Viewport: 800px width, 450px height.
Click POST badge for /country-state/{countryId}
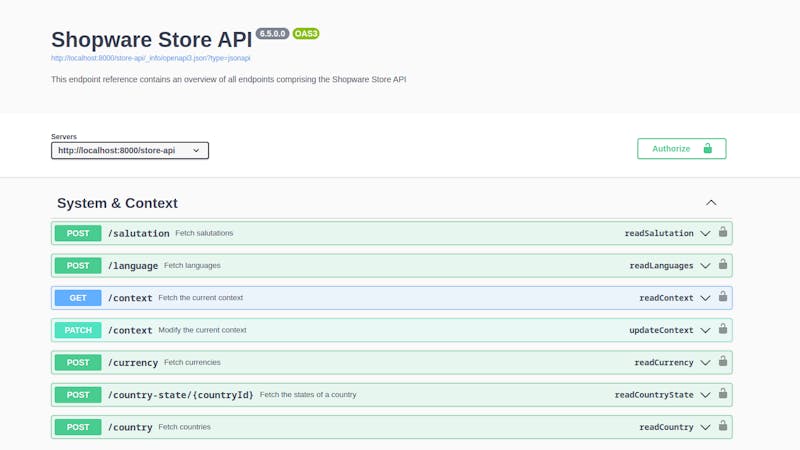point(78,395)
